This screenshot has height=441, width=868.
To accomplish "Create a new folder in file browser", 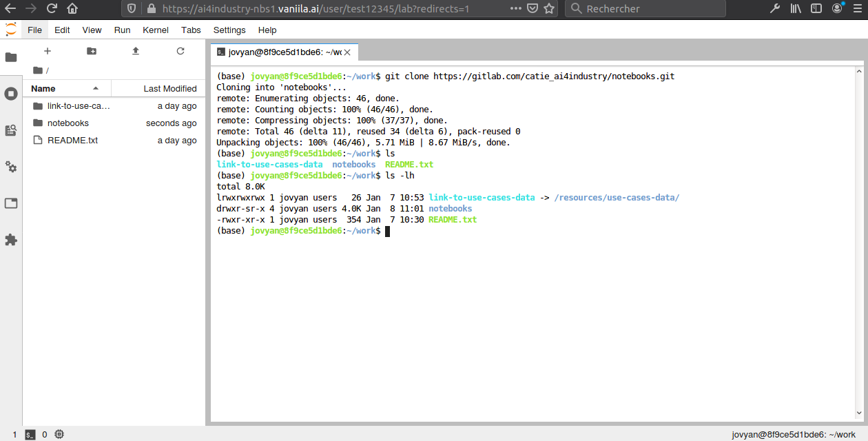I will pos(92,51).
